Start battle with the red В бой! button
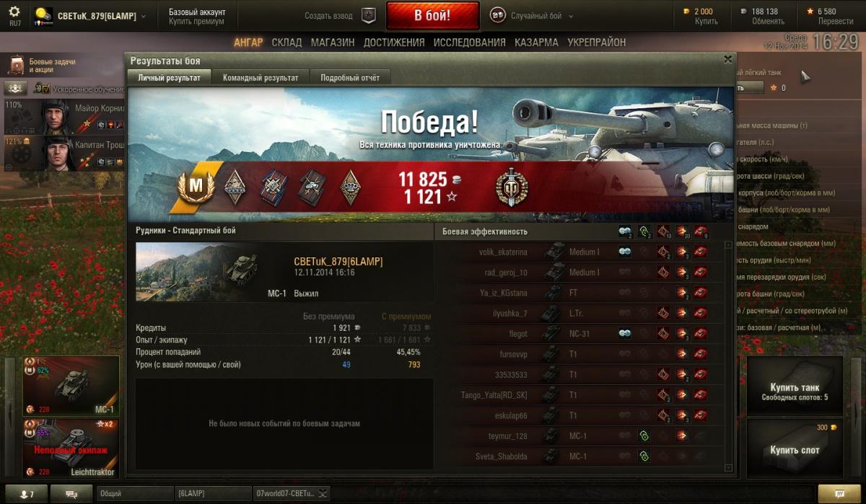 pos(432,15)
